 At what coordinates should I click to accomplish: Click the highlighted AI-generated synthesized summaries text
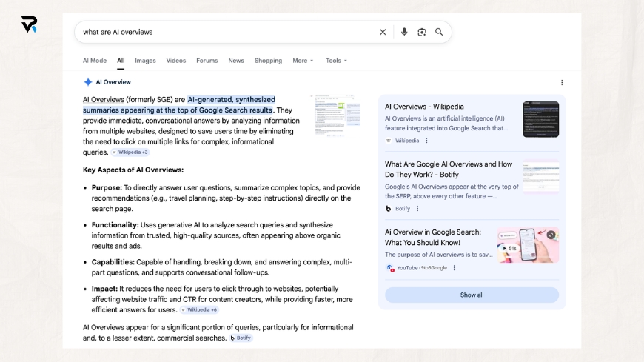coord(178,105)
